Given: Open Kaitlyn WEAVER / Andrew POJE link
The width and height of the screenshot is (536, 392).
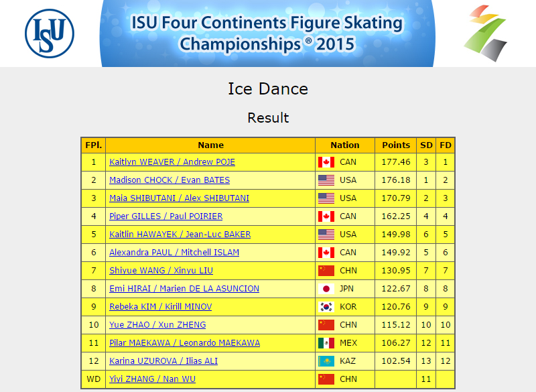Looking at the screenshot, I should pyautogui.click(x=172, y=162).
